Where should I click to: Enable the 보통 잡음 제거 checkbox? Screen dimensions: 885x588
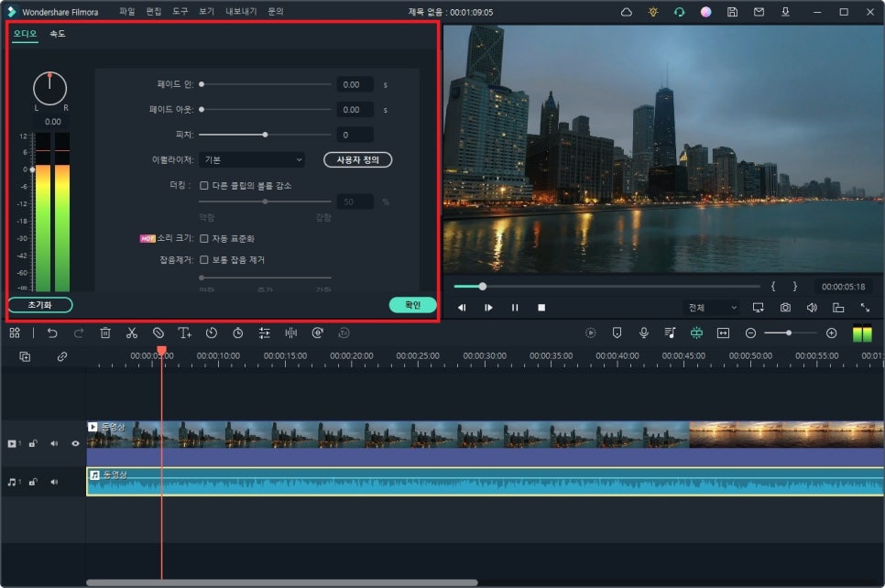point(203,259)
